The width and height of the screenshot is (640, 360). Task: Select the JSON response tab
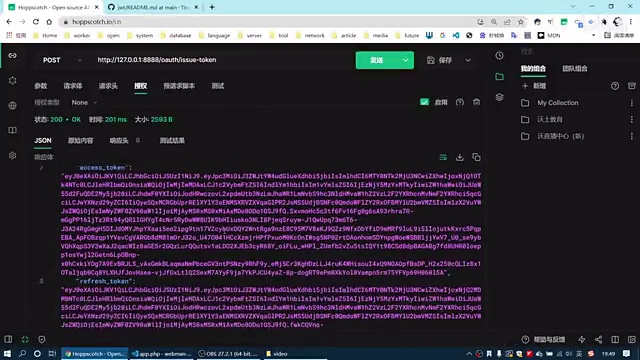[43, 140]
